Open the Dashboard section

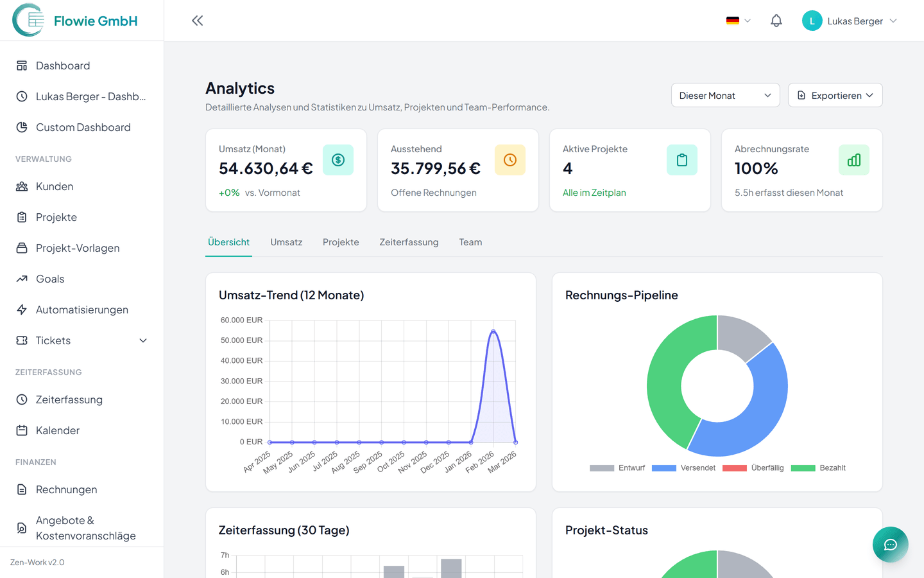pyautogui.click(x=62, y=65)
